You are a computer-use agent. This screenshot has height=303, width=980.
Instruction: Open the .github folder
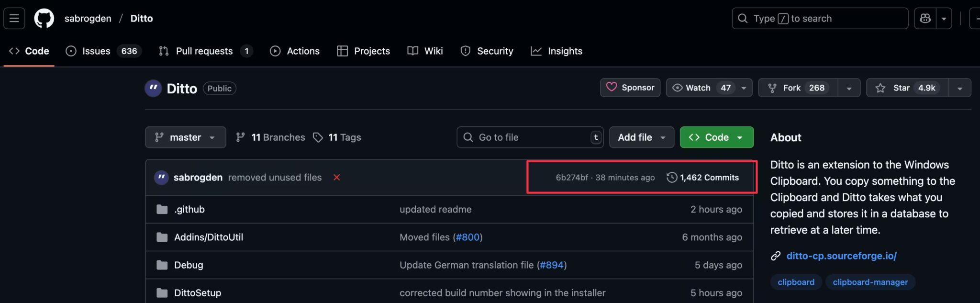click(189, 209)
